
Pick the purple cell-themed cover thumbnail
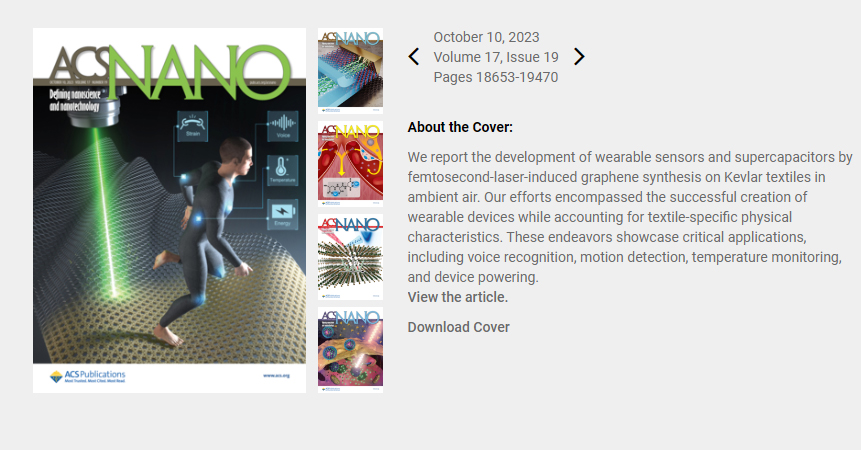[350, 350]
